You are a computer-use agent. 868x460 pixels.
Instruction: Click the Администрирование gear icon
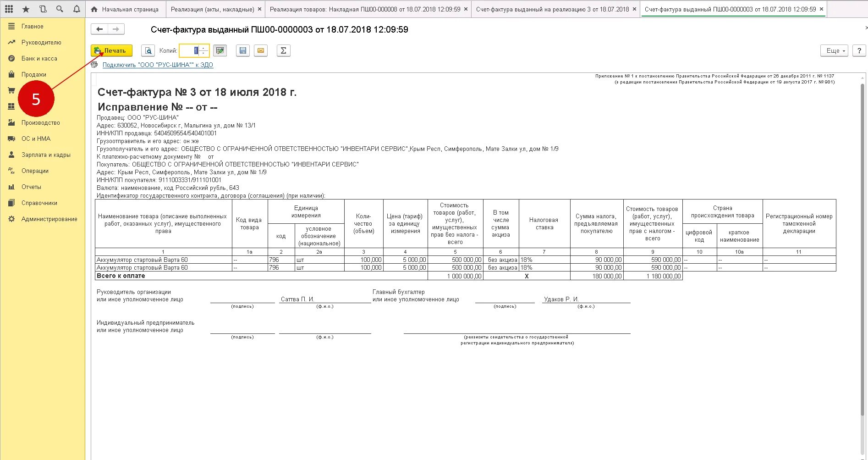11,219
